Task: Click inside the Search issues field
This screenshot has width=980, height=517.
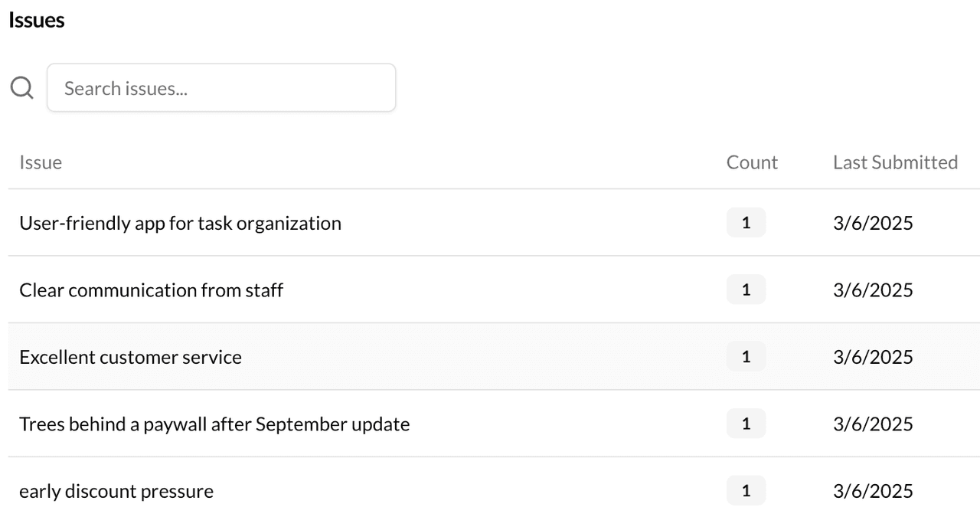Action: [220, 87]
